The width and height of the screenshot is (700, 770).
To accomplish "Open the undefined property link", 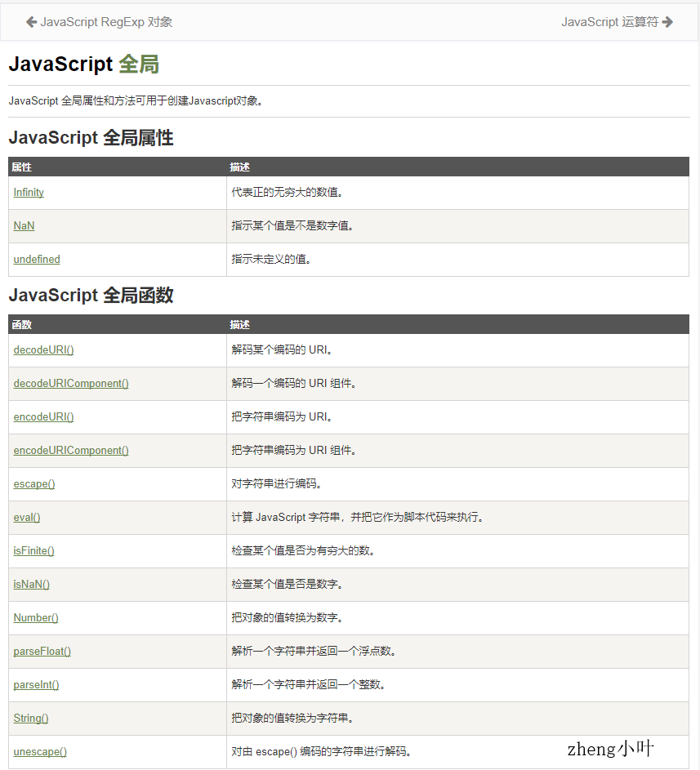I will click(x=37, y=260).
